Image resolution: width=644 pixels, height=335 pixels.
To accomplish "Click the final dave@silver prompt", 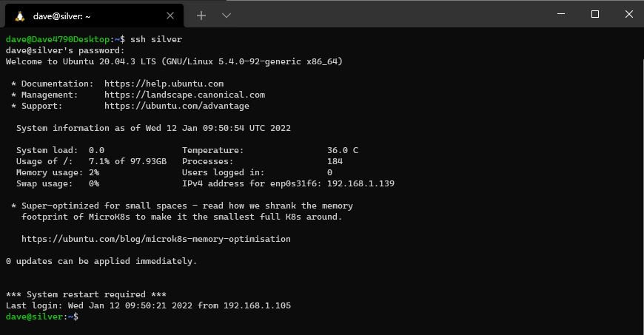I will [42, 317].
